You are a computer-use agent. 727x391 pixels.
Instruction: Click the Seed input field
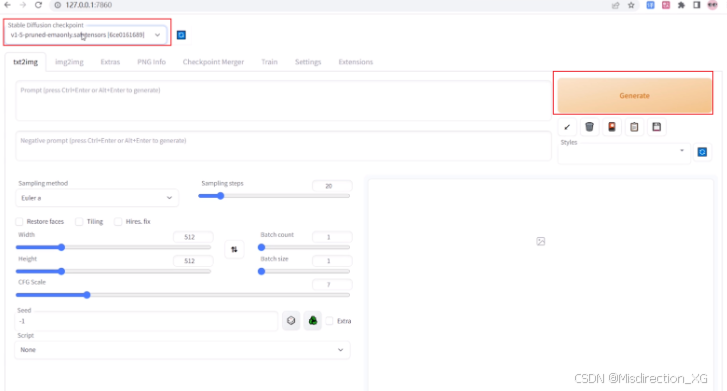pyautogui.click(x=147, y=321)
